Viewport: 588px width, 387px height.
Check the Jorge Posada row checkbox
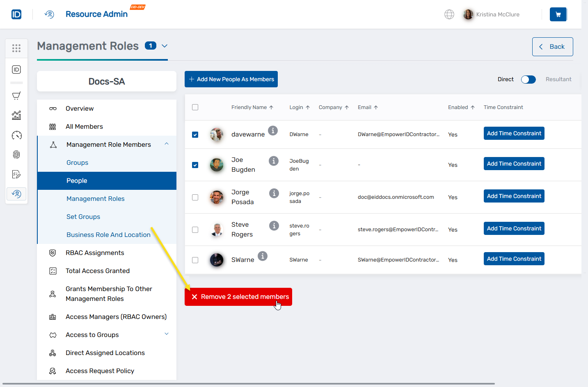click(195, 197)
